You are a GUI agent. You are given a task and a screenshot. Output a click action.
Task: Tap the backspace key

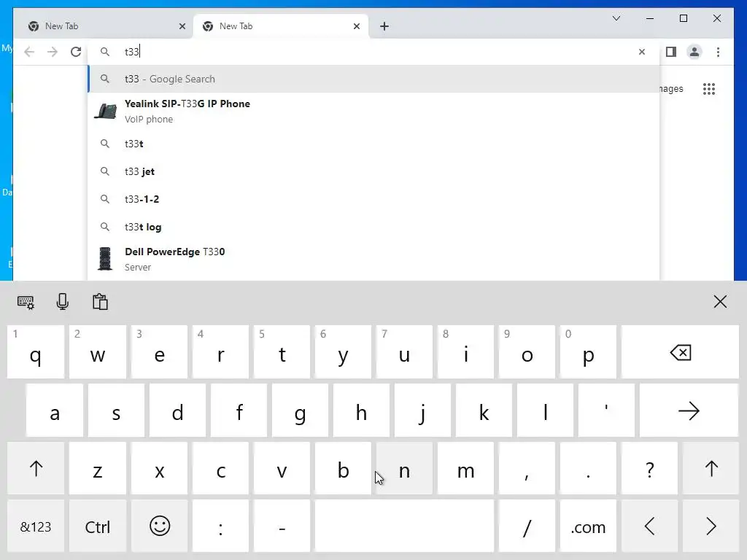coord(681,352)
